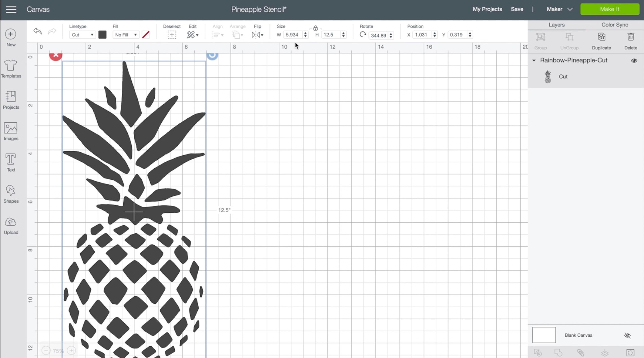Select the Cut layer label
The height and width of the screenshot is (358, 644).
point(563,77)
